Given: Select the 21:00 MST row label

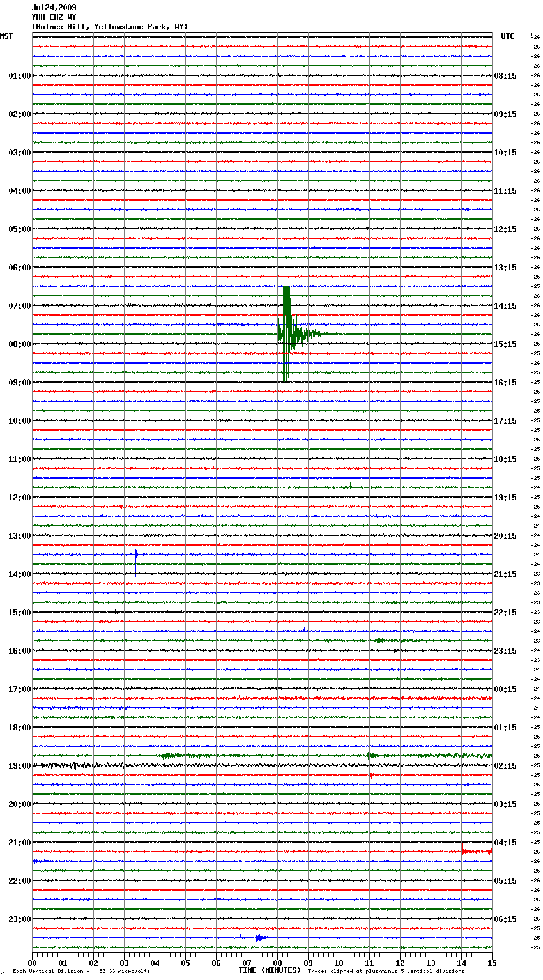Looking at the screenshot, I should coord(20,842).
